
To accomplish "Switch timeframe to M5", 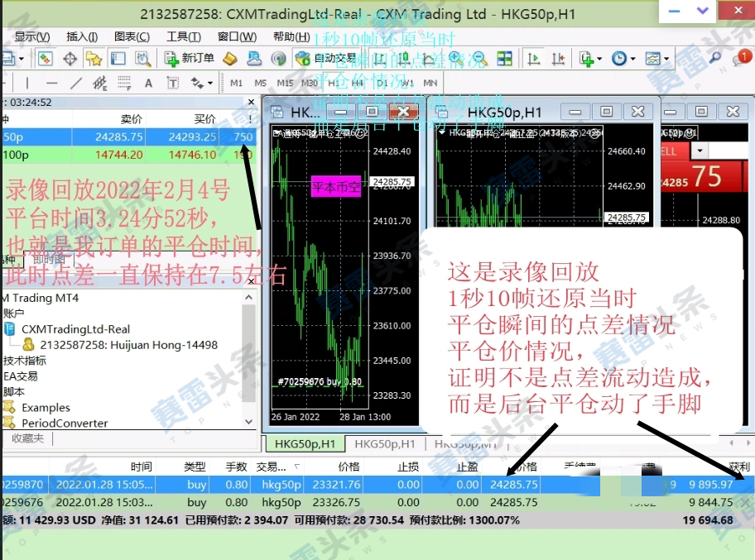I will click(260, 84).
